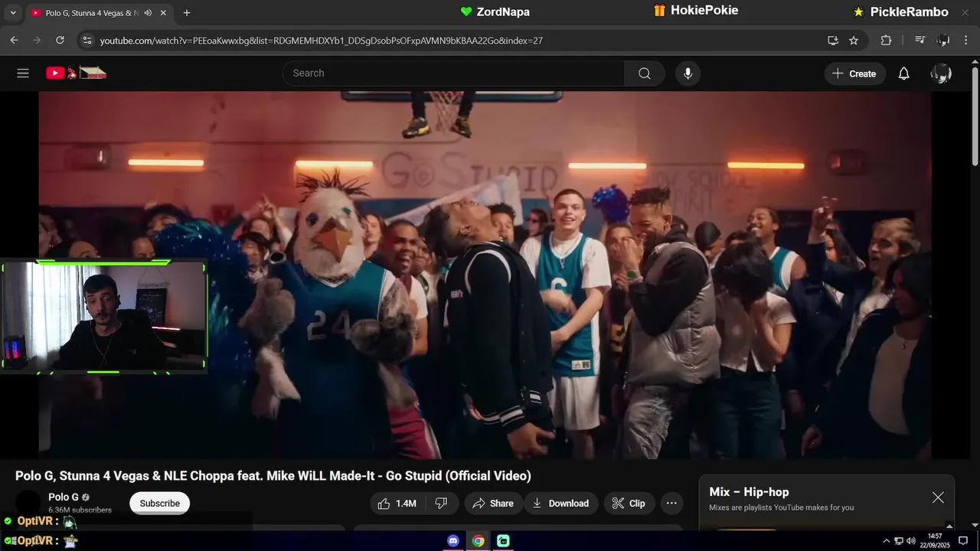
Task: Open a new browser tab
Action: (x=187, y=13)
